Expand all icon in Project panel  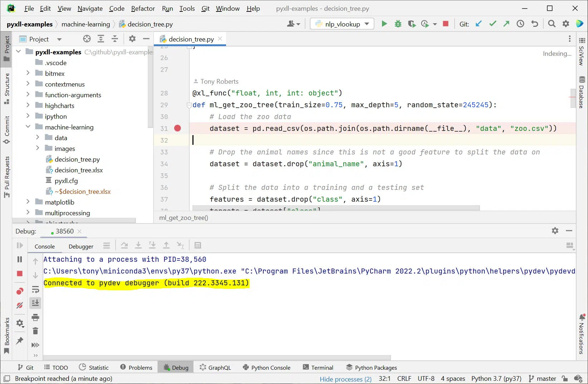[101, 39]
